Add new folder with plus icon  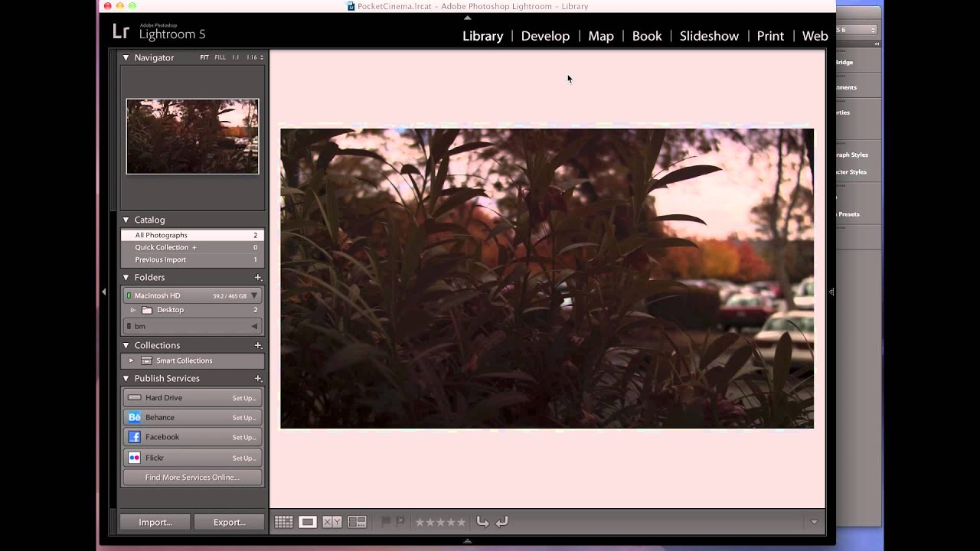click(x=258, y=278)
